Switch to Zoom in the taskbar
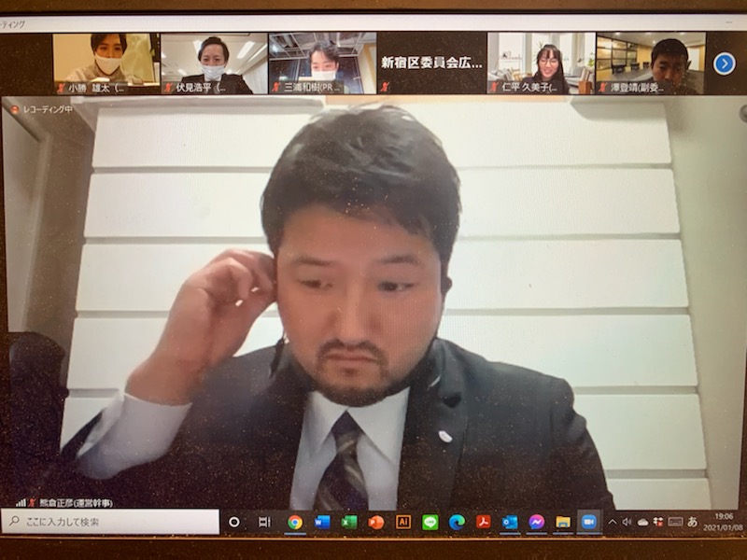This screenshot has width=747, height=560. tap(589, 522)
